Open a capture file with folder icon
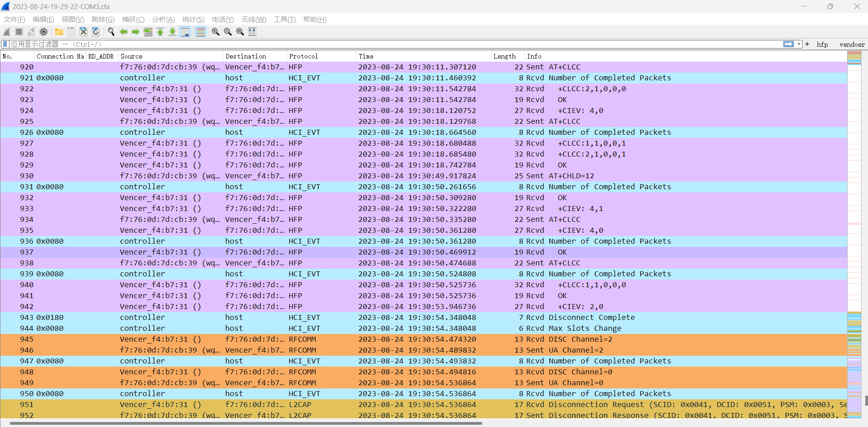 [x=59, y=32]
